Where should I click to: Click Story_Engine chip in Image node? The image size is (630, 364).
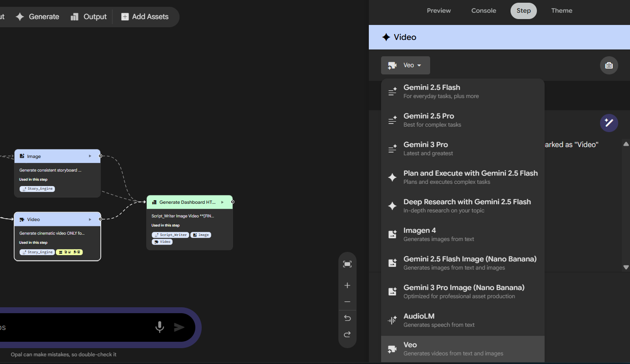[37, 189]
